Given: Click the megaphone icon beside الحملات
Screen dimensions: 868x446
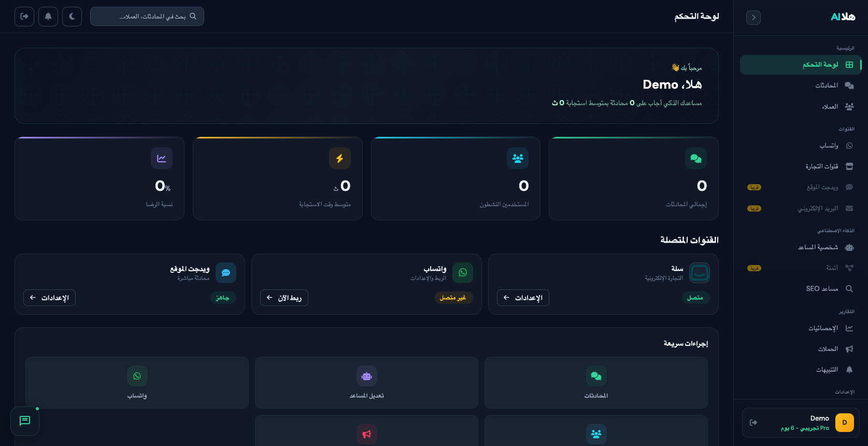Looking at the screenshot, I should tap(849, 349).
